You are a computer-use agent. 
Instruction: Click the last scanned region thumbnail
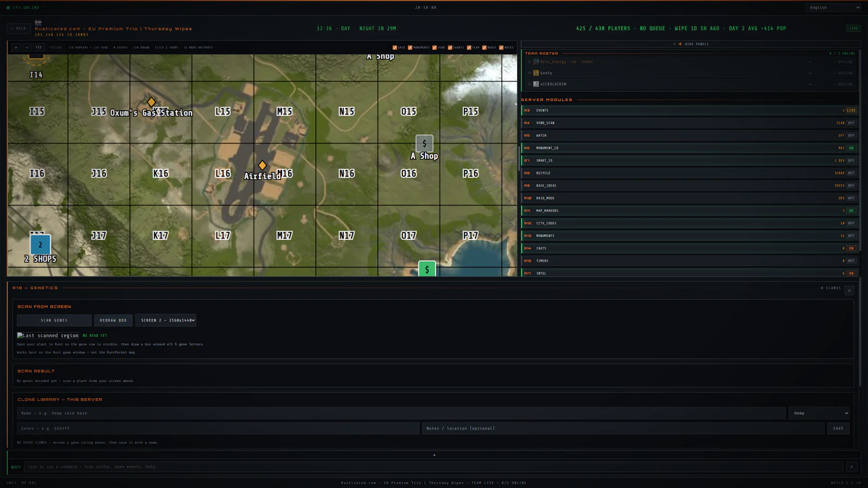48,336
